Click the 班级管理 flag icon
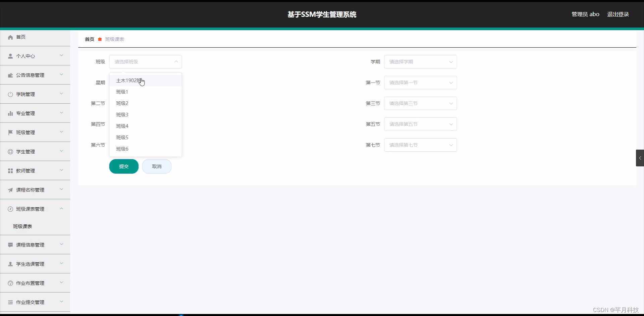 [x=10, y=132]
